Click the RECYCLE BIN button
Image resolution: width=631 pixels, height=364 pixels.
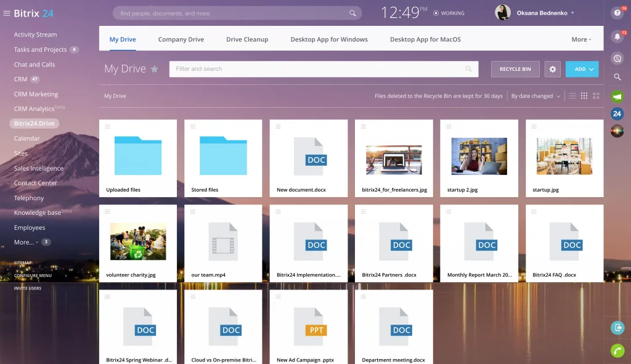tap(515, 70)
